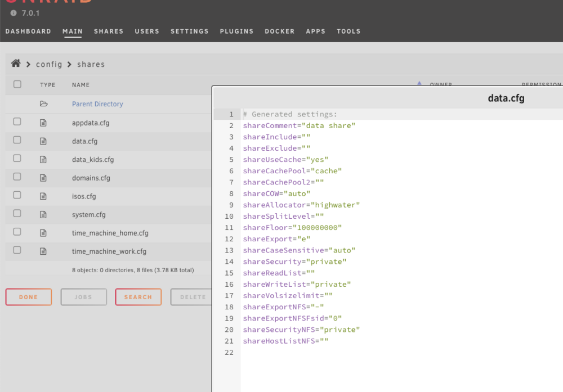Click the shareWriteList="private" line

coord(297,284)
